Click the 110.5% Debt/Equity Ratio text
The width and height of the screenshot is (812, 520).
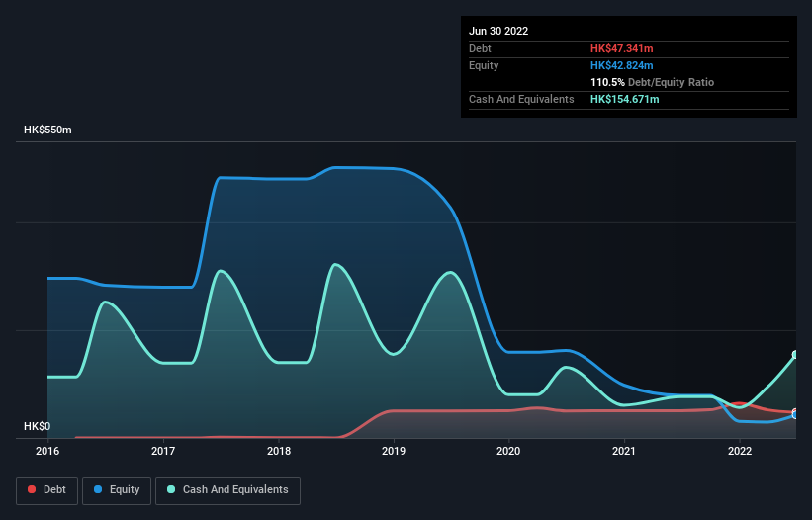[652, 82]
